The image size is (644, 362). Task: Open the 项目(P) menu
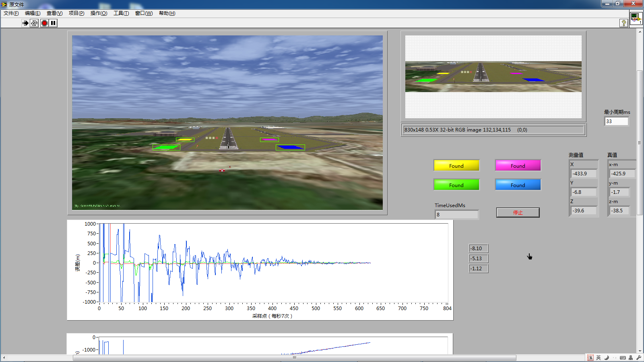pos(76,13)
